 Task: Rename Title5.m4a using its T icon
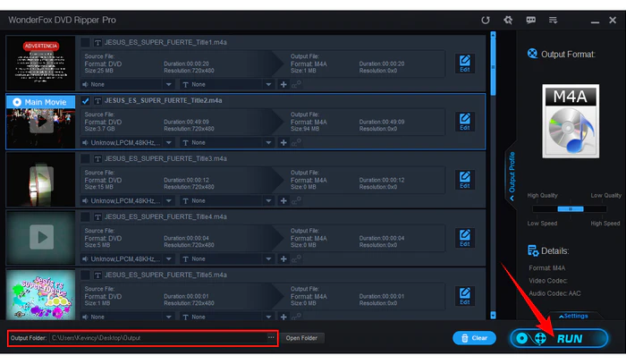pos(97,275)
